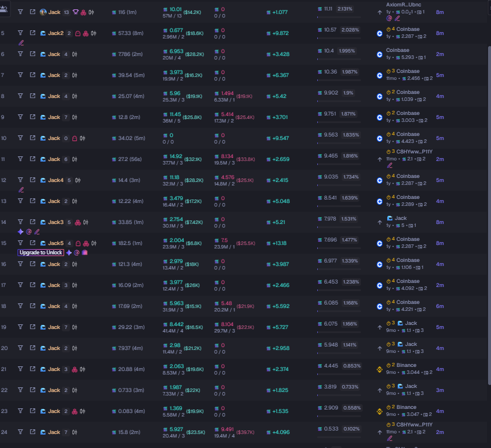Open the Jack3 wallet name
Viewport: 491px width, 448px height.
[x=56, y=222]
